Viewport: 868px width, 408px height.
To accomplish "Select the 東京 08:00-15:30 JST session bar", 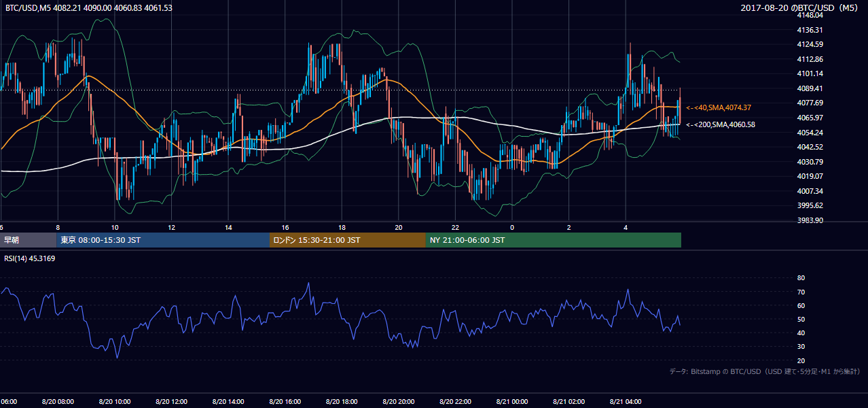I will tap(163, 240).
